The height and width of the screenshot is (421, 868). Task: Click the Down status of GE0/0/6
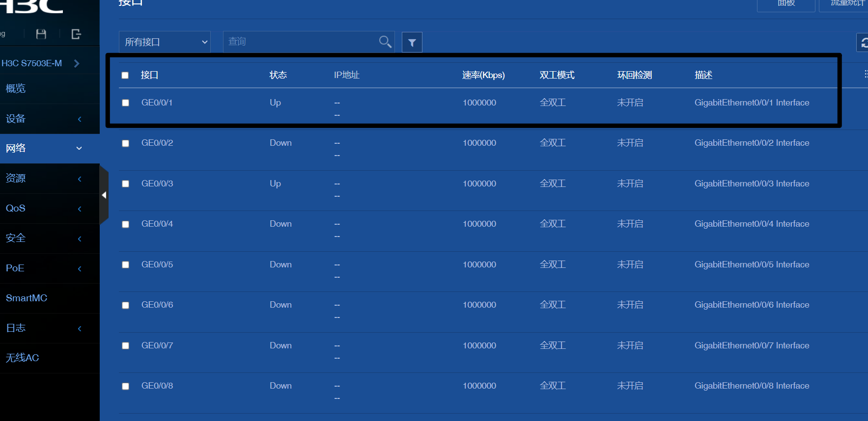(x=280, y=305)
